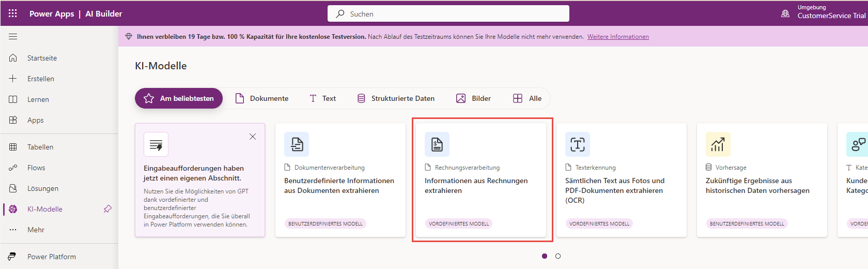Click the Tabellen table icon
The image size is (868, 269).
[x=13, y=147]
